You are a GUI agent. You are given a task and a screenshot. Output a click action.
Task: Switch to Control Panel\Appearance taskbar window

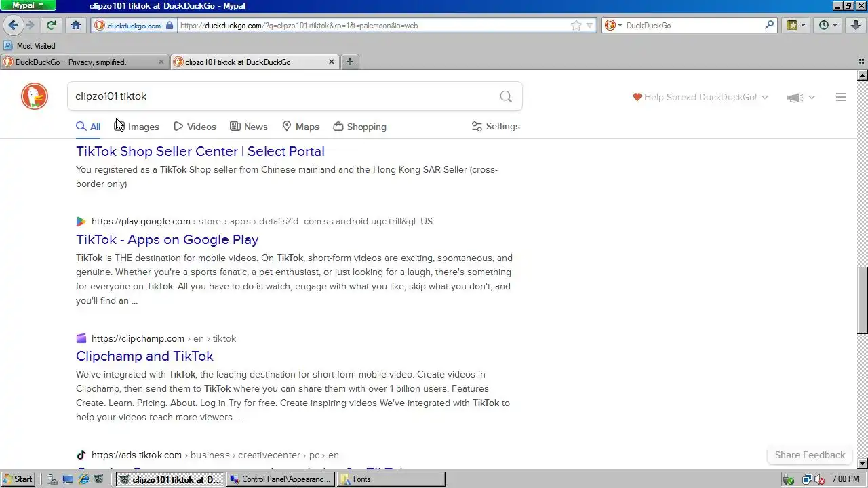pyautogui.click(x=281, y=479)
